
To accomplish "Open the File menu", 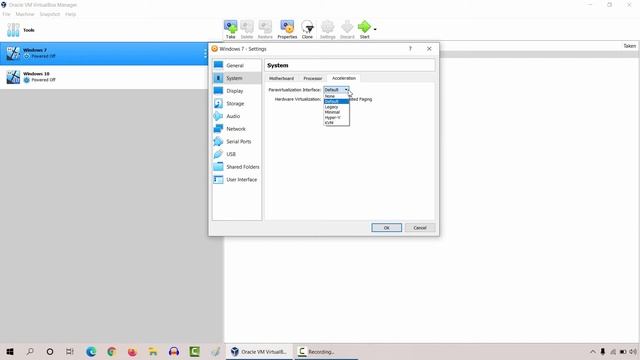I will tap(7, 14).
